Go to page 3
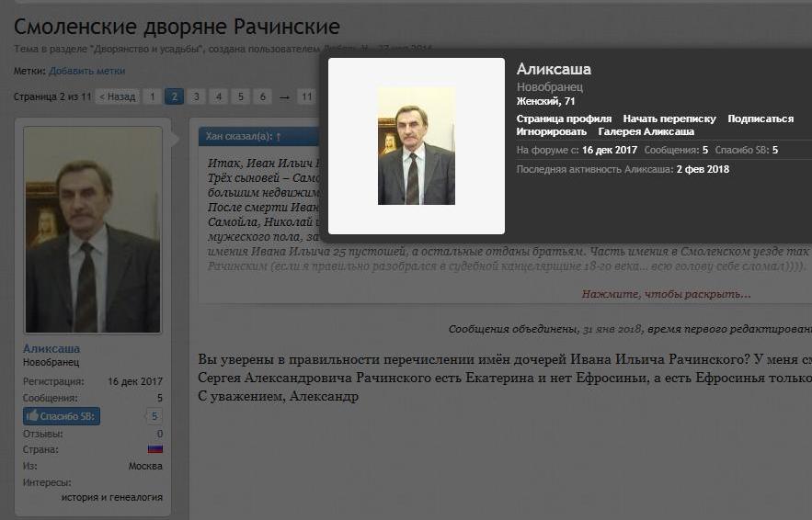 coord(196,96)
